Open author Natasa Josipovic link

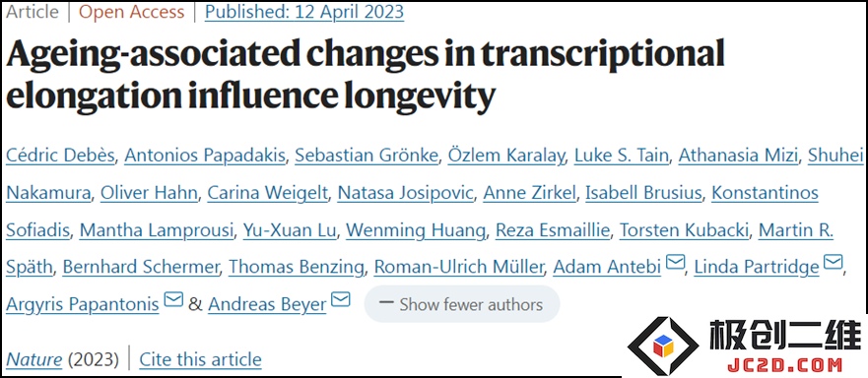[x=405, y=194]
